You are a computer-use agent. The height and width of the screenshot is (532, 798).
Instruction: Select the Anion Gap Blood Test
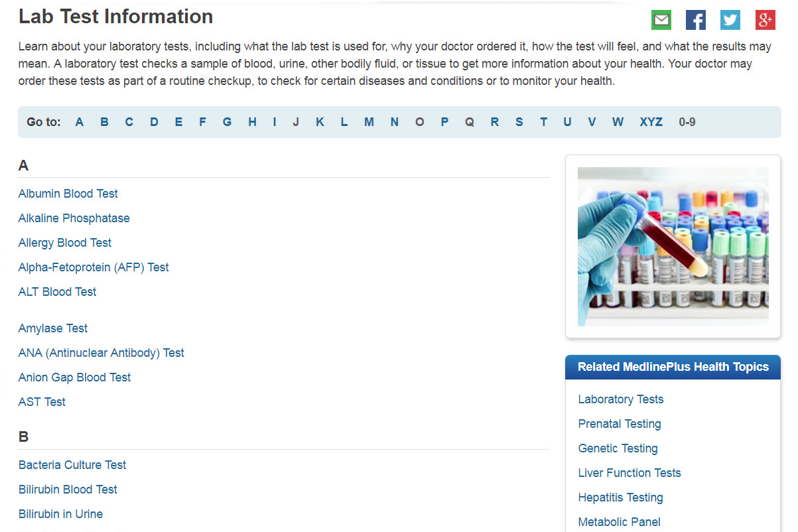click(x=74, y=377)
